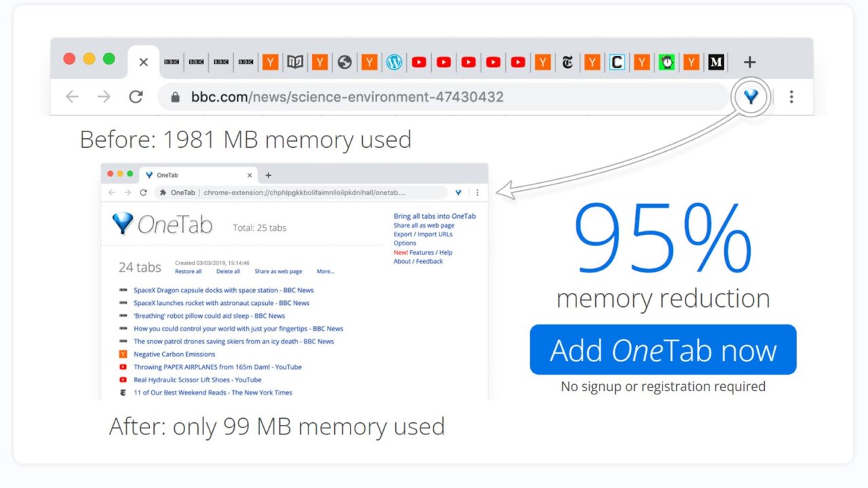Click the back navigation arrow

point(72,96)
